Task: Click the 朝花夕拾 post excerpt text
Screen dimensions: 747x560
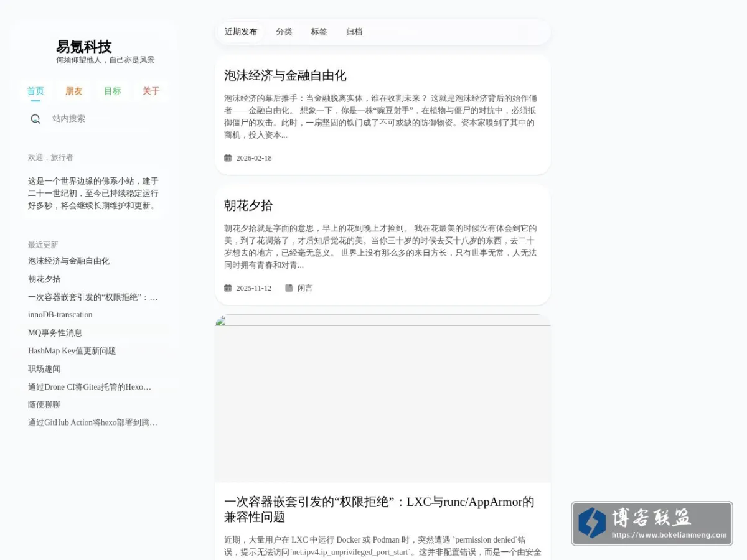Action: coord(380,246)
